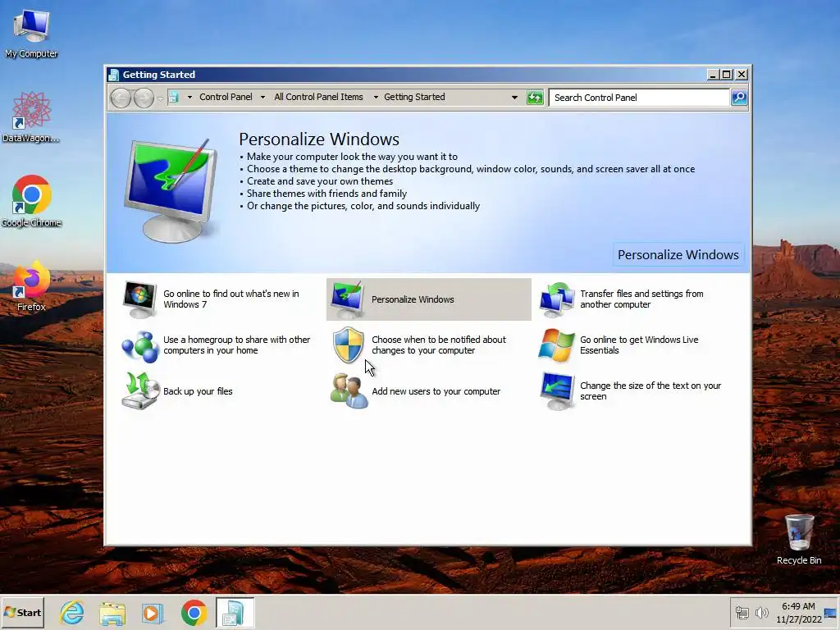Screen dimensions: 840x630
Task: Open Transfer files and settings link
Action: click(x=641, y=299)
